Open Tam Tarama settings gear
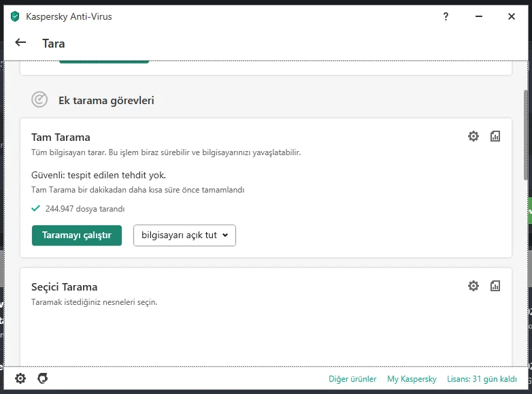Screen dimensions: 532x394 [x=473, y=136]
